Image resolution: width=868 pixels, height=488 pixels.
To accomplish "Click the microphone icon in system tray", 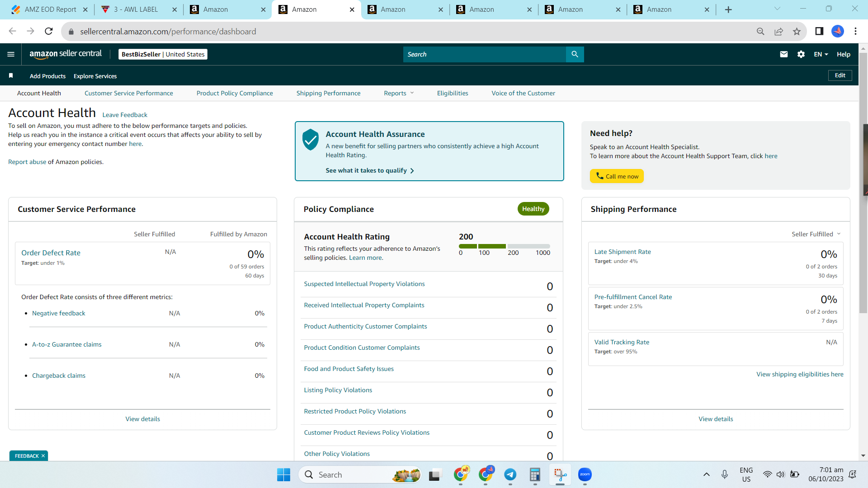I will click(725, 474).
